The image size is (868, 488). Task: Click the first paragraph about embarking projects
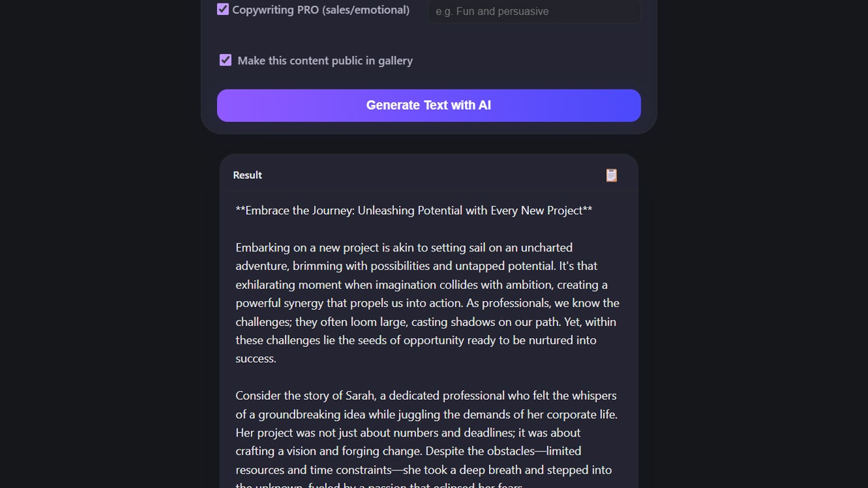click(x=427, y=302)
